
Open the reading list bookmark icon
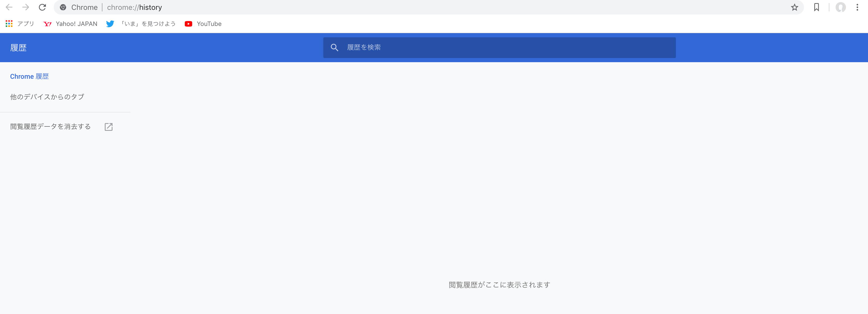click(816, 8)
